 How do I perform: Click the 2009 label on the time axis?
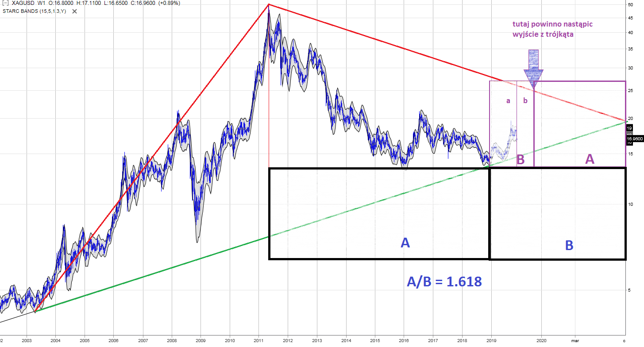201,341
